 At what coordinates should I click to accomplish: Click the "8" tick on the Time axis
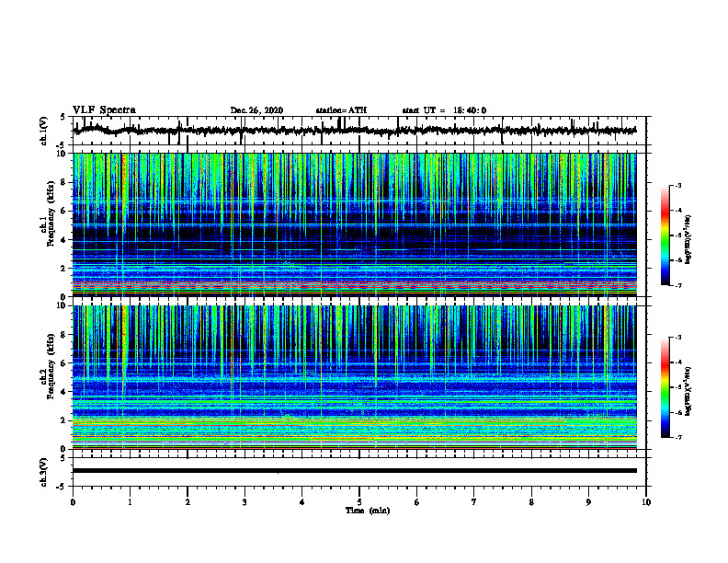click(x=531, y=502)
